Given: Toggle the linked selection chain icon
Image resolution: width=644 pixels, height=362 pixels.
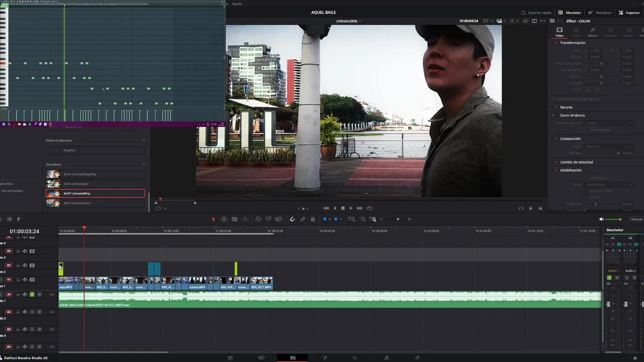Looking at the screenshot, I should pyautogui.click(x=302, y=219).
